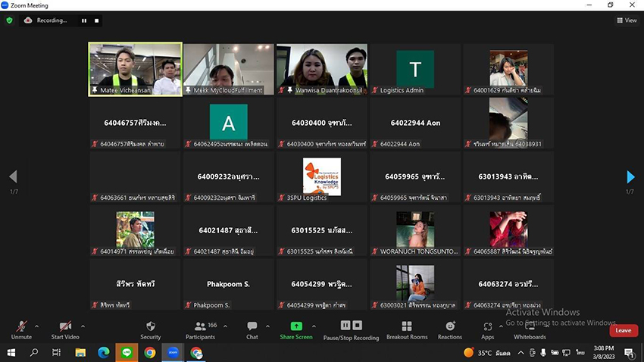Open Task View on taskbar
Image resolution: width=644 pixels, height=362 pixels.
(x=56, y=353)
